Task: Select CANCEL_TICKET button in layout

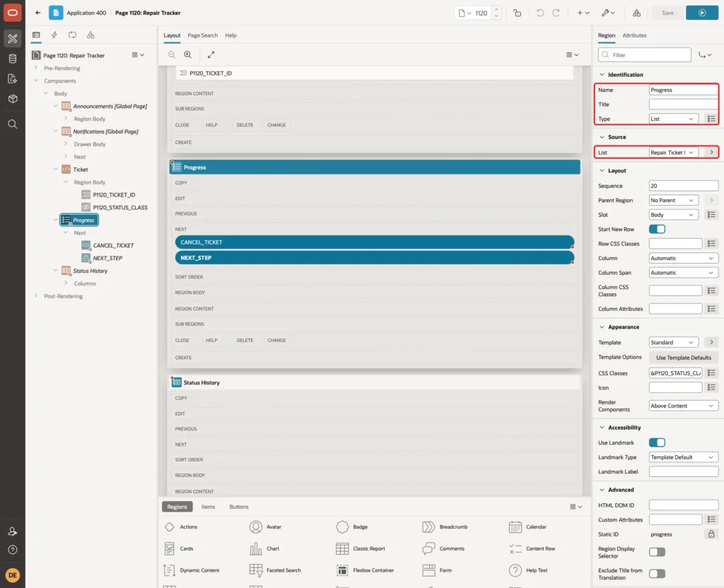Action: click(375, 242)
